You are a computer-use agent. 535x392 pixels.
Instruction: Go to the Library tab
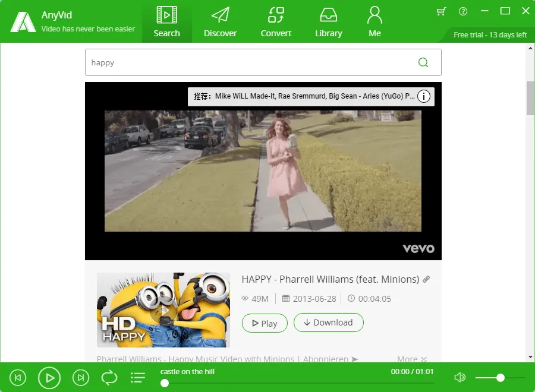[328, 21]
